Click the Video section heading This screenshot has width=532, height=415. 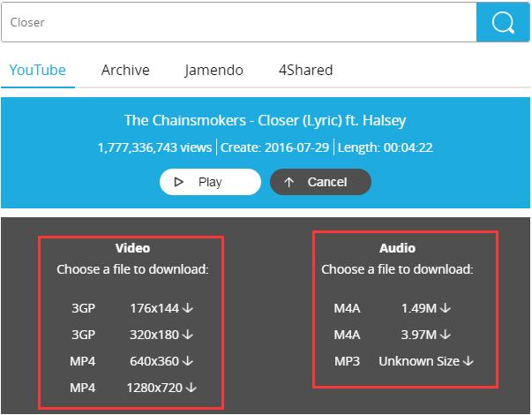click(x=132, y=248)
